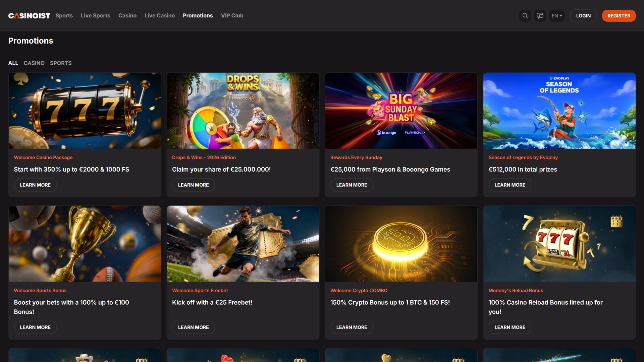Visit the VIP Club page
This screenshot has height=362, width=644.
[x=232, y=15]
